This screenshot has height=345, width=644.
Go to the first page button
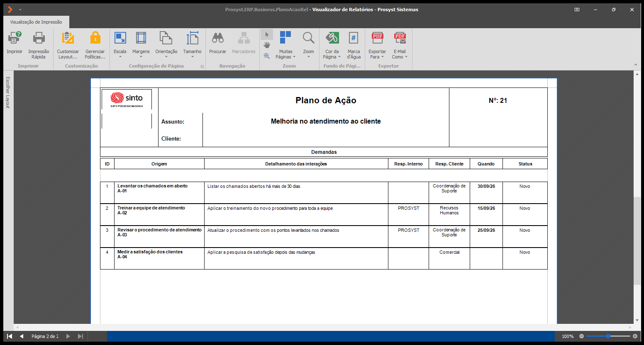(10, 336)
